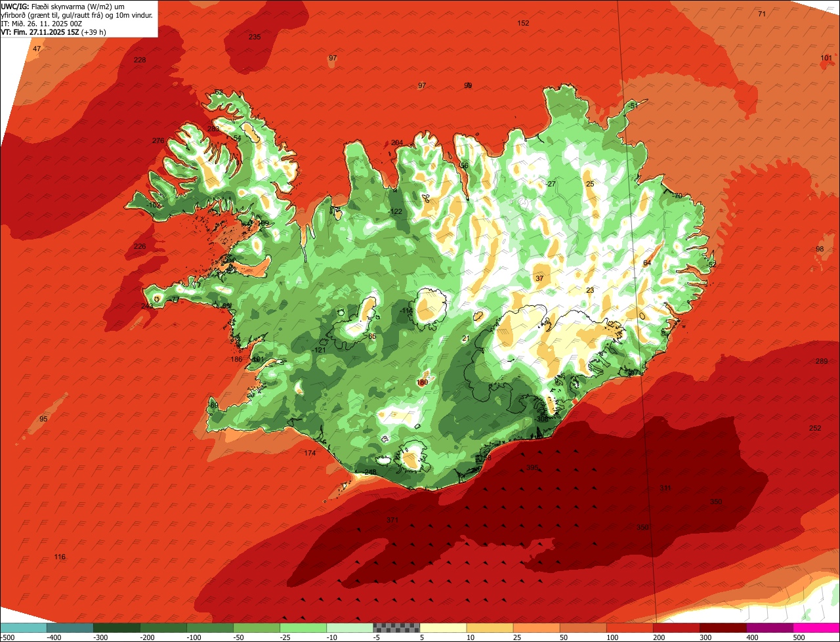
Task: Click the 'UWC/IG:' title label
Action: 15,6
